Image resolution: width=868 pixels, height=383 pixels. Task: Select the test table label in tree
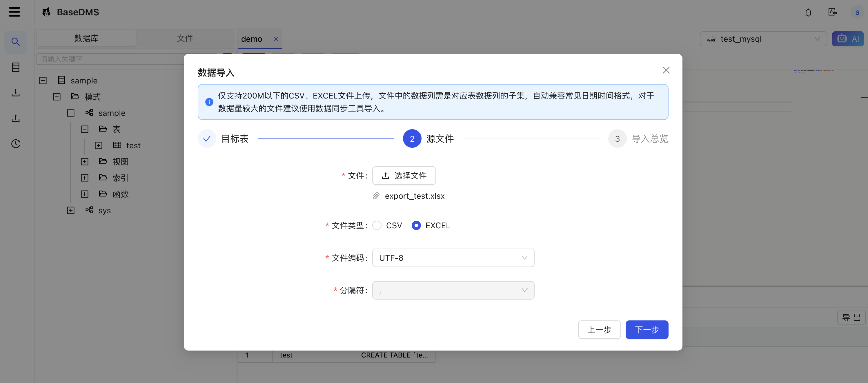(133, 145)
